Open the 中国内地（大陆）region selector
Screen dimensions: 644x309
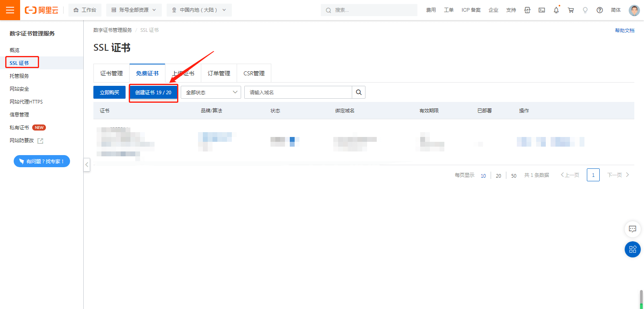199,10
